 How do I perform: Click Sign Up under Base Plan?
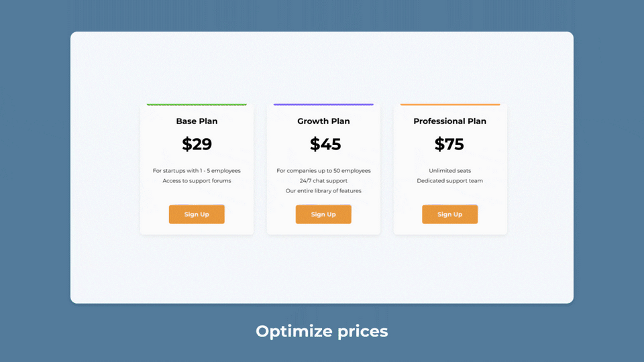point(197,215)
